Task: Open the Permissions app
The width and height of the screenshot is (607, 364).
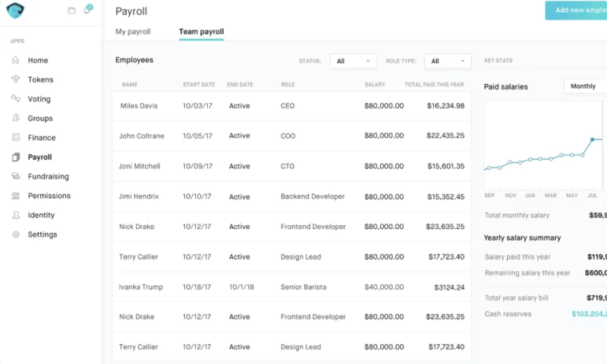Action: pyautogui.click(x=49, y=196)
